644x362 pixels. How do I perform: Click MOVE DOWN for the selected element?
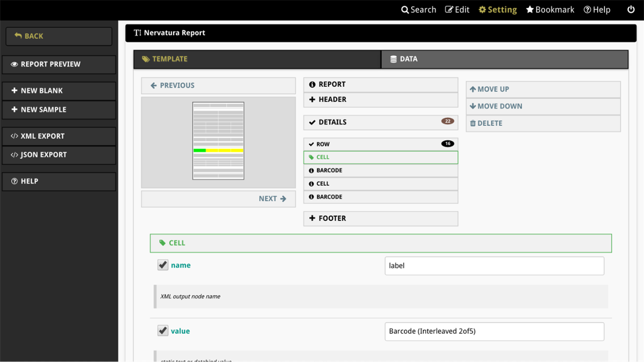pos(543,106)
